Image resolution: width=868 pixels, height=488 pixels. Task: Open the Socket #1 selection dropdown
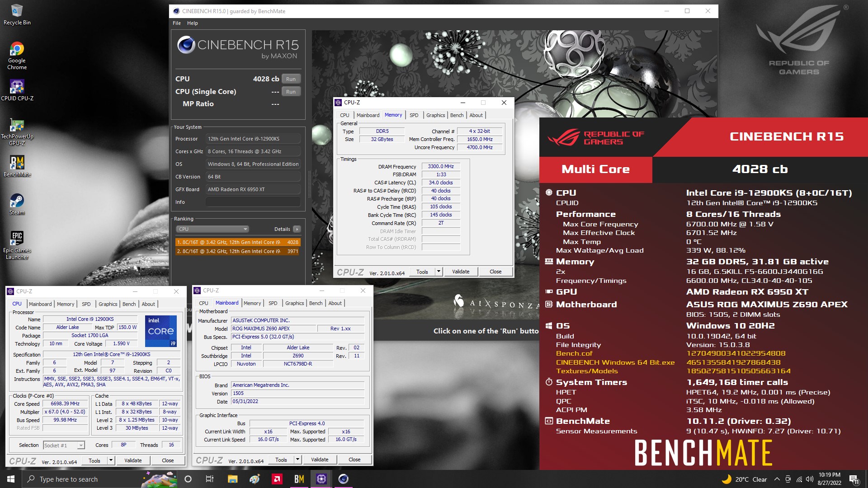[x=64, y=445]
